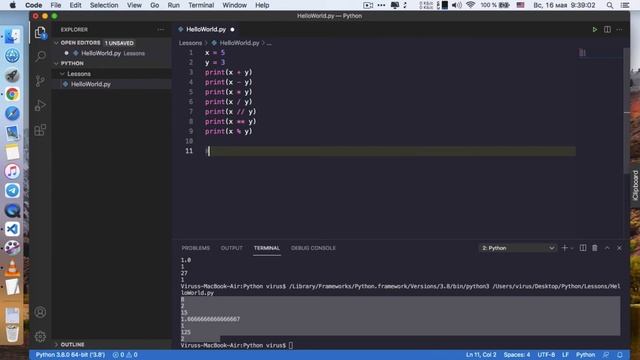
Task: Click HelloWorld.py in the breadcrumb
Action: [x=240, y=43]
